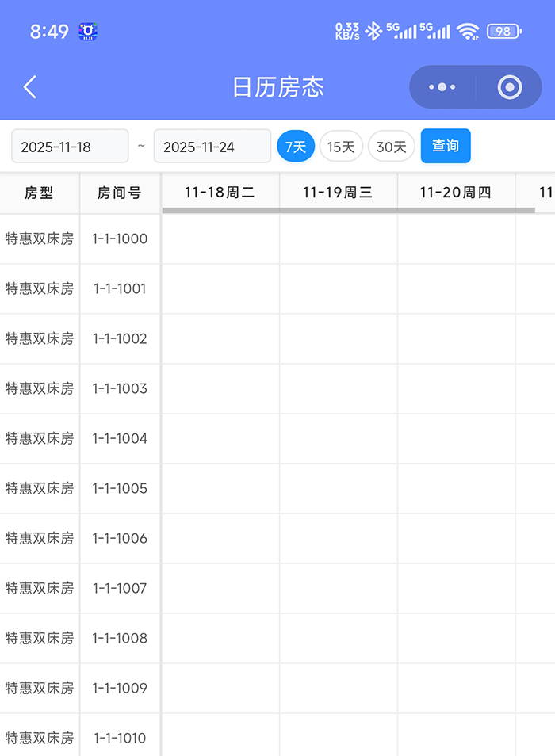Tap the Wi-Fi status icon
Viewport: 555px width, 756px height.
pyautogui.click(x=468, y=32)
